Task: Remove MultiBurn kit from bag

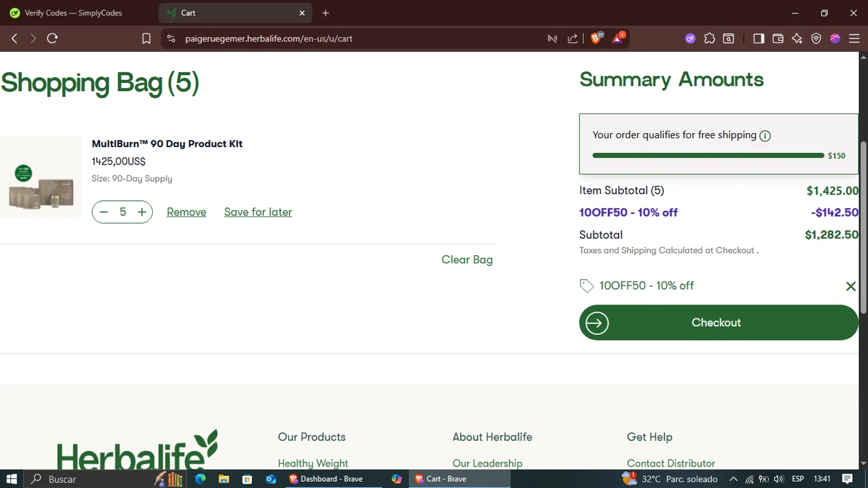Action: point(186,212)
